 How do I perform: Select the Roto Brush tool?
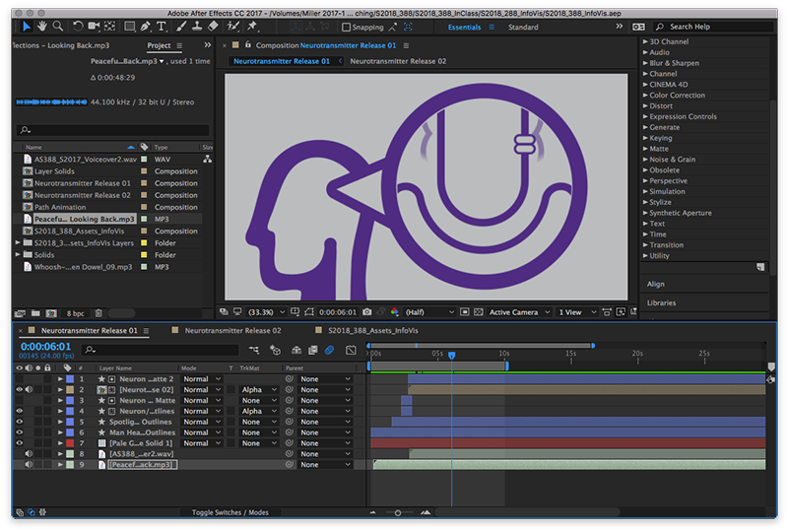[x=232, y=27]
